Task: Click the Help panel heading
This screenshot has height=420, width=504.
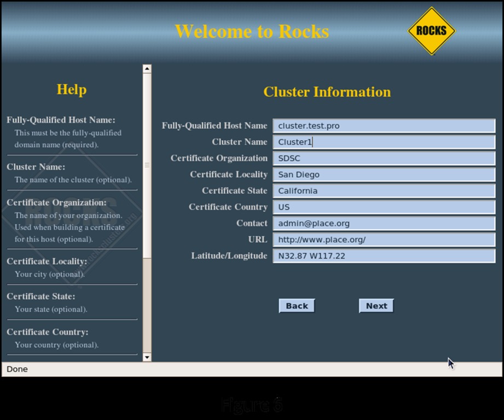Action: tap(72, 89)
